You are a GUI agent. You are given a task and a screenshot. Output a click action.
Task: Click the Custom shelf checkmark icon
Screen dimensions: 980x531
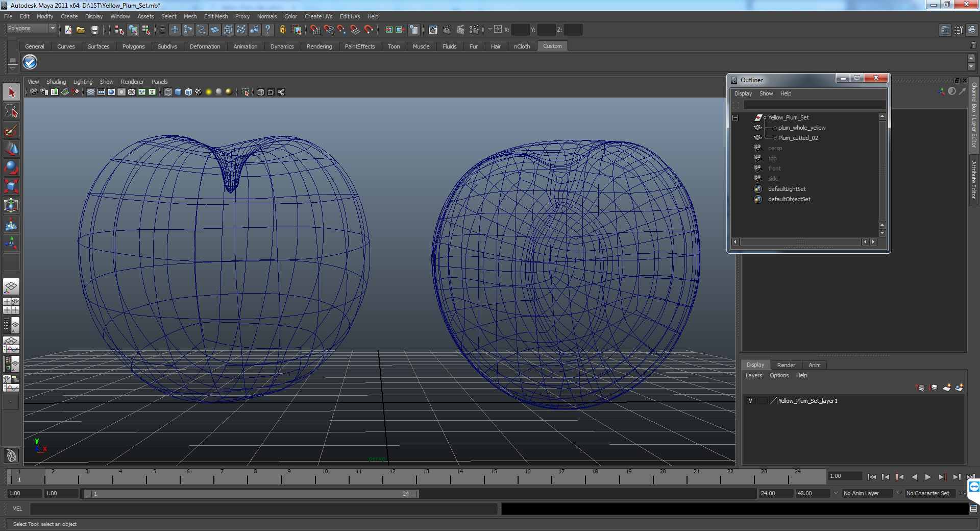pos(30,62)
